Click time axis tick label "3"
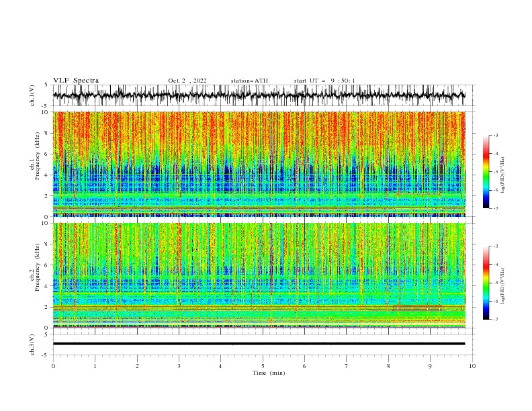Image resolution: width=532 pixels, height=411 pixels. click(x=179, y=366)
